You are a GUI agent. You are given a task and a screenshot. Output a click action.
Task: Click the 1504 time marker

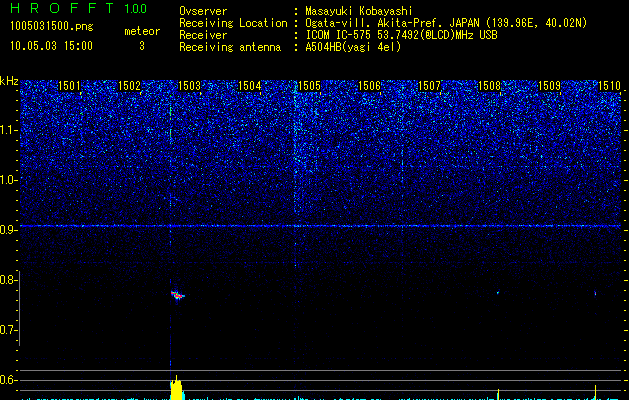250,86
